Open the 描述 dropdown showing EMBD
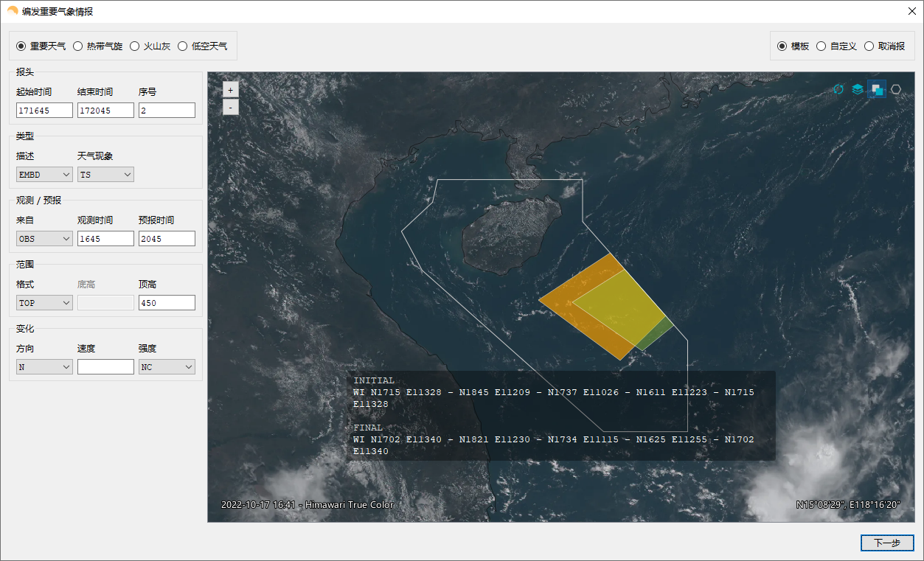Viewport: 924px width, 561px height. click(44, 175)
